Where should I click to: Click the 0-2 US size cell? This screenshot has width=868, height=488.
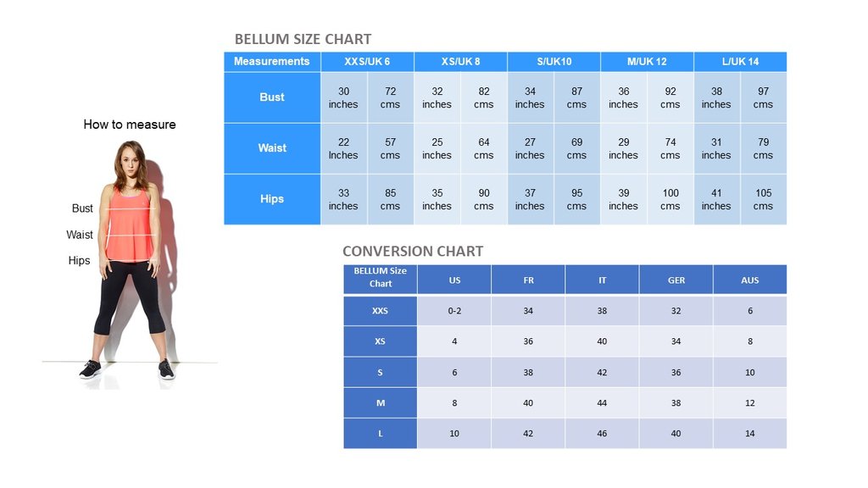coord(454,311)
